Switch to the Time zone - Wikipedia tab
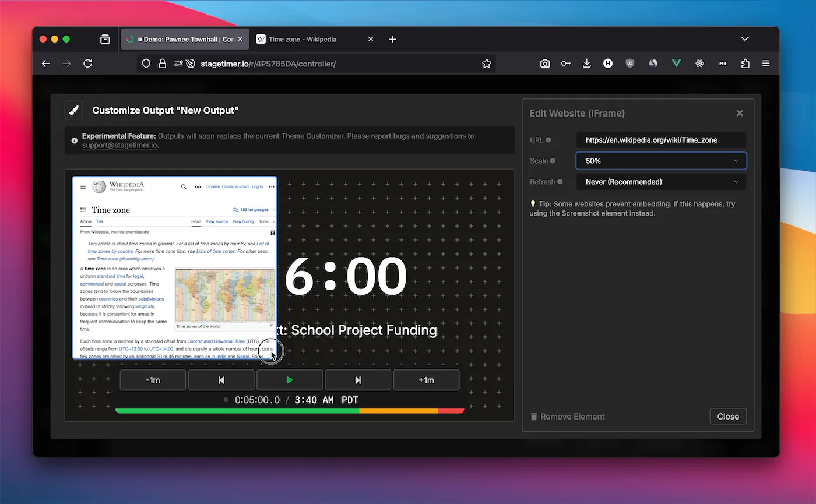This screenshot has width=816, height=504. [303, 39]
